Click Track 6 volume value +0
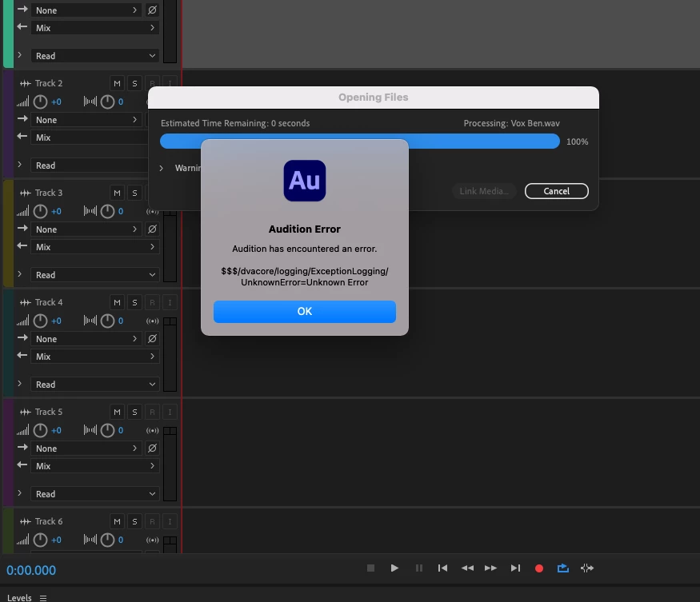This screenshot has width=700, height=602. click(56, 540)
